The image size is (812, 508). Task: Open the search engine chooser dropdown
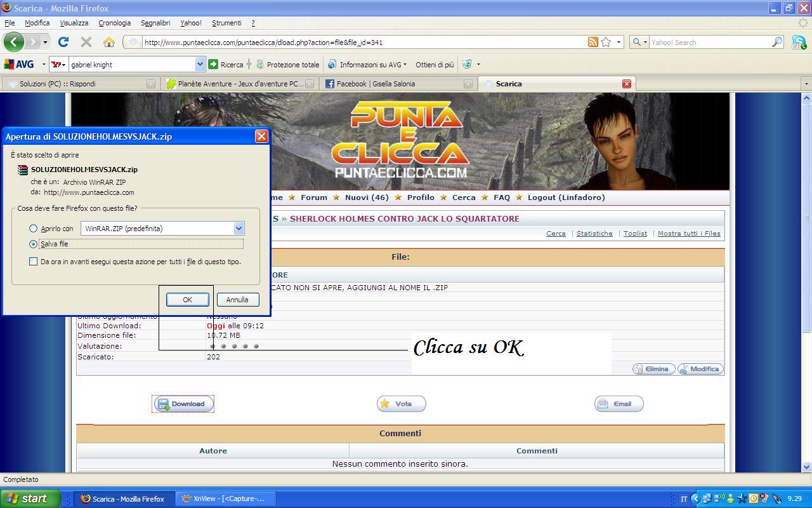pyautogui.click(x=639, y=42)
